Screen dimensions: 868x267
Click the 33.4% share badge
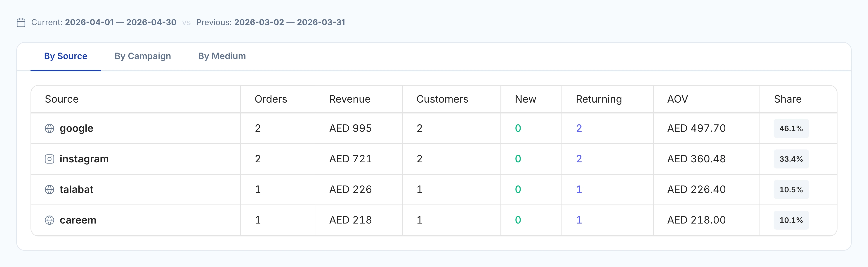click(x=791, y=159)
